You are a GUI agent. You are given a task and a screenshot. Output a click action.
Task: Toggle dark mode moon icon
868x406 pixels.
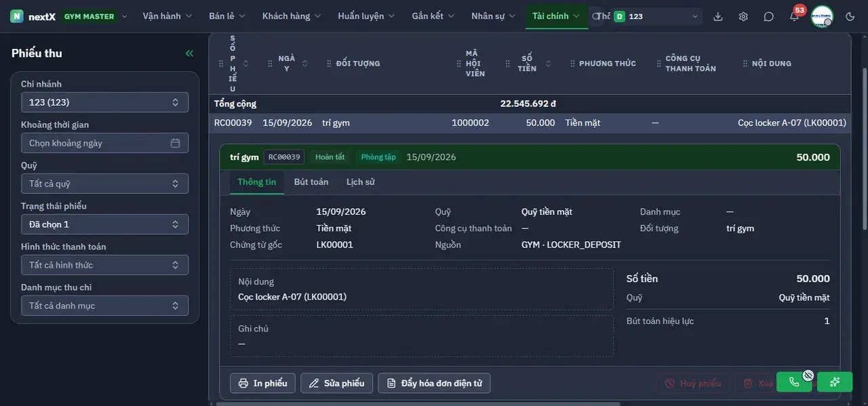click(850, 16)
